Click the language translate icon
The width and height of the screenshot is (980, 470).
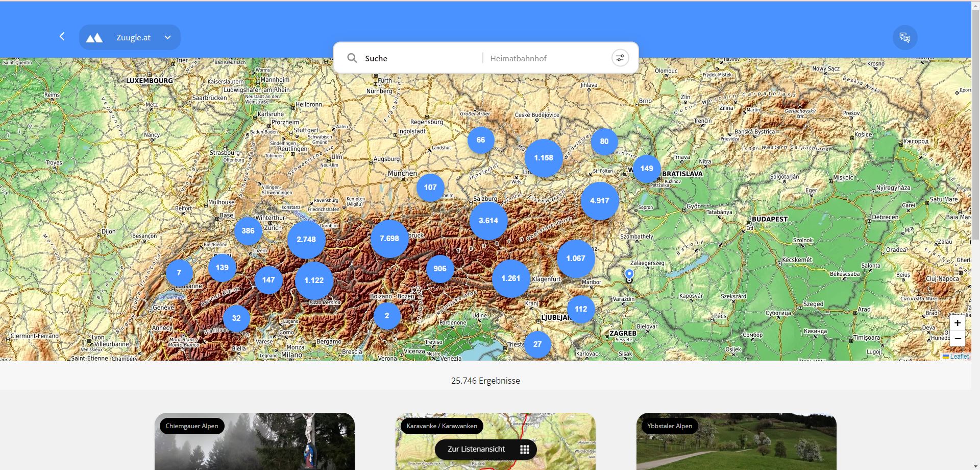905,37
